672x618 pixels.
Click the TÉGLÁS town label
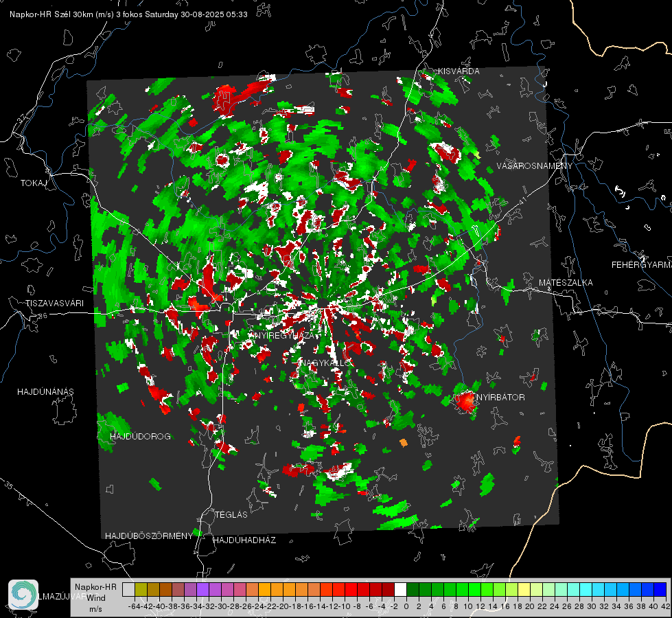click(231, 514)
